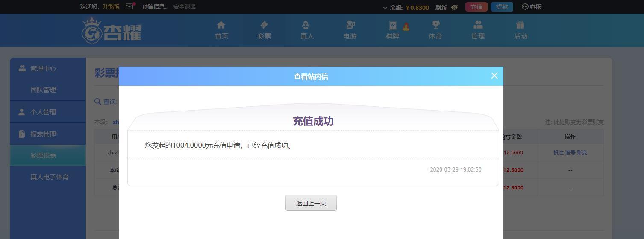Viewport: 644px width, 239px height.
Task: Close the 查看站内信 dialog
Action: click(x=494, y=76)
